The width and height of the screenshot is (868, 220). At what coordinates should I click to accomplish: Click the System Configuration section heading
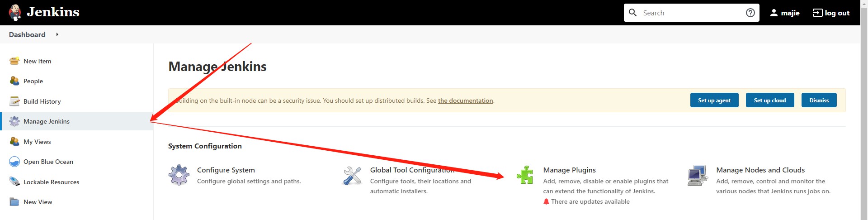pos(205,146)
